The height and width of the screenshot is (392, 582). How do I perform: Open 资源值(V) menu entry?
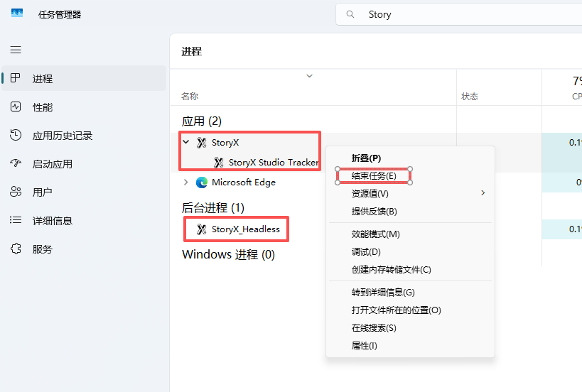pyautogui.click(x=410, y=193)
